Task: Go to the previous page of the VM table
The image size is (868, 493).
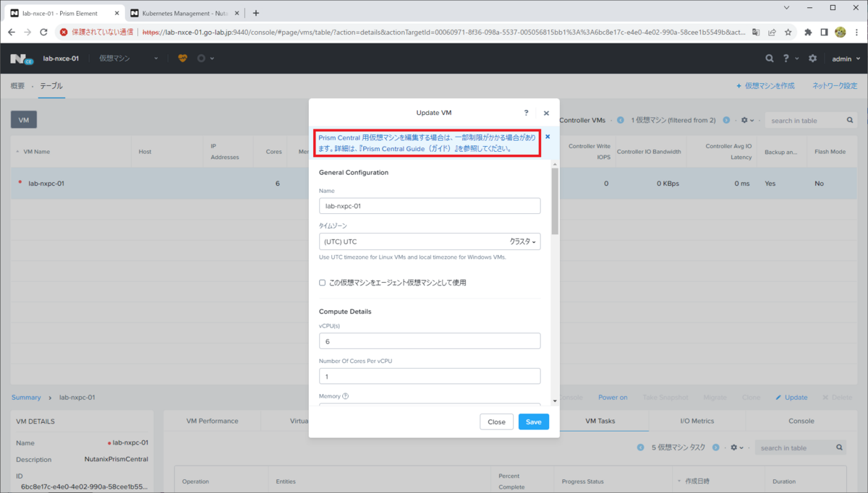Action: 621,121
